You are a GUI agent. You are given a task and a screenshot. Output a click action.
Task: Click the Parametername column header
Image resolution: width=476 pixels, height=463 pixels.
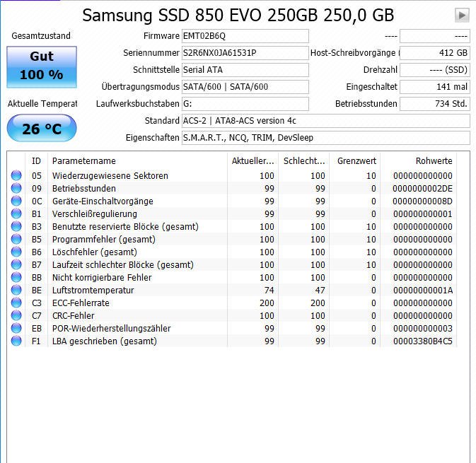(137, 160)
